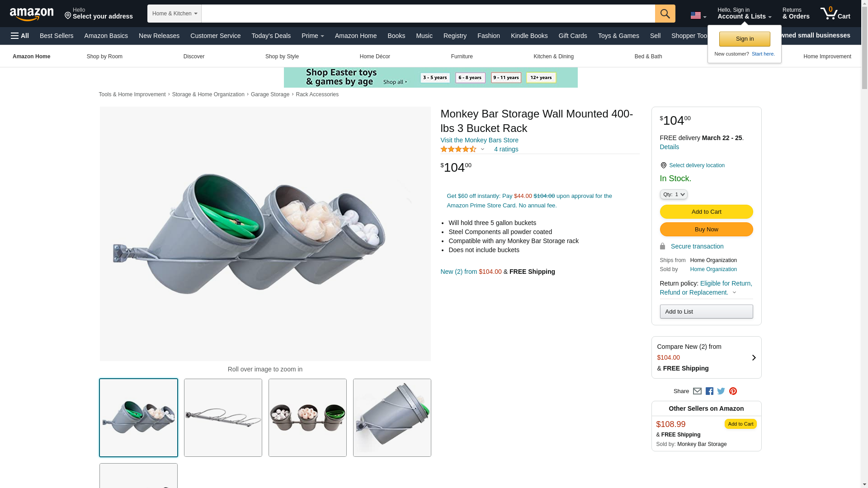Open Today's Deals in navigation bar
Screen dimensions: 868x488
click(271, 36)
